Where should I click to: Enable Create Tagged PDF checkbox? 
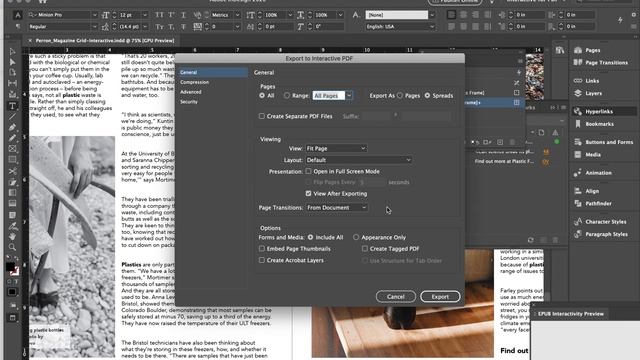coord(365,249)
